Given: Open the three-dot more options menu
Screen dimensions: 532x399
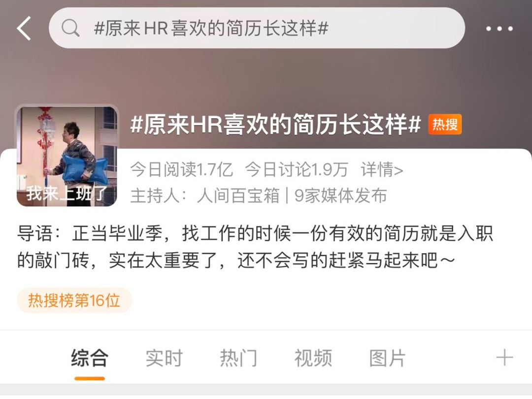Looking at the screenshot, I should pyautogui.click(x=499, y=29).
